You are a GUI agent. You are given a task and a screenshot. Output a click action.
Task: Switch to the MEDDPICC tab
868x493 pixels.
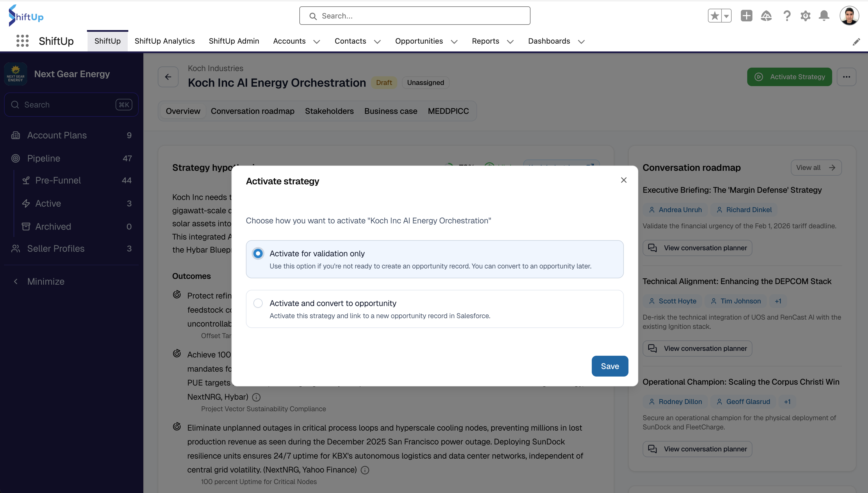(448, 111)
